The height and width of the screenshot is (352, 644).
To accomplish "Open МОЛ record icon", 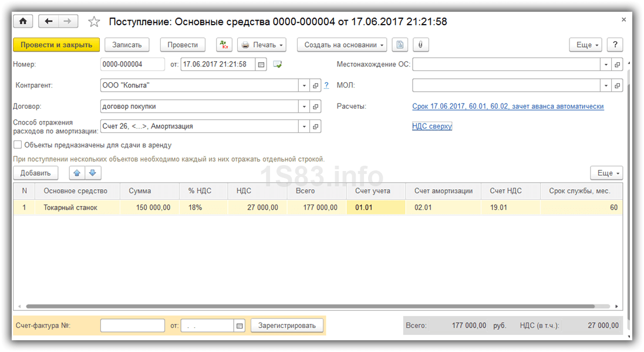I will tap(618, 86).
